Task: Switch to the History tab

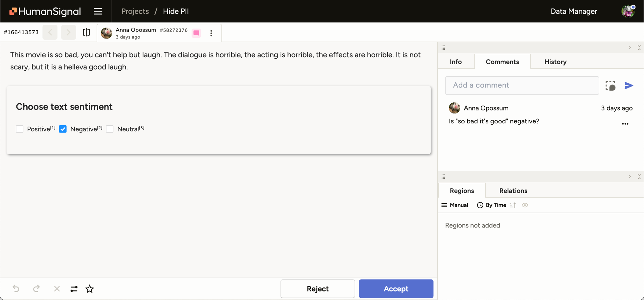Action: tap(555, 62)
